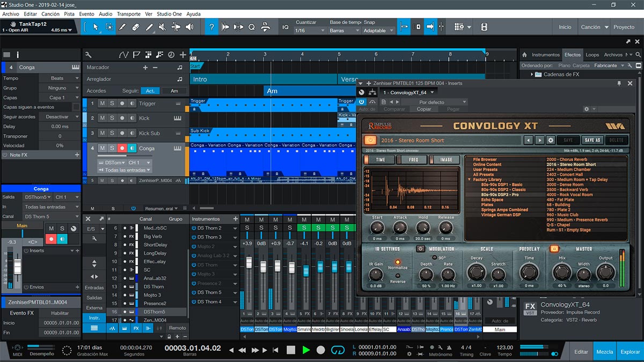Open the Transporte menu
Screen dimensions: 644x362
pos(128,14)
